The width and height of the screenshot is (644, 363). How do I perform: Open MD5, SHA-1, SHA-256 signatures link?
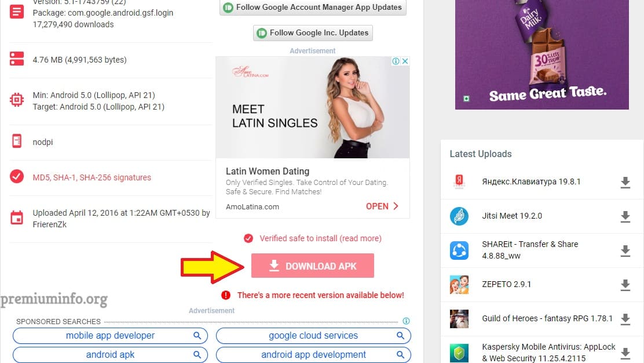92,177
